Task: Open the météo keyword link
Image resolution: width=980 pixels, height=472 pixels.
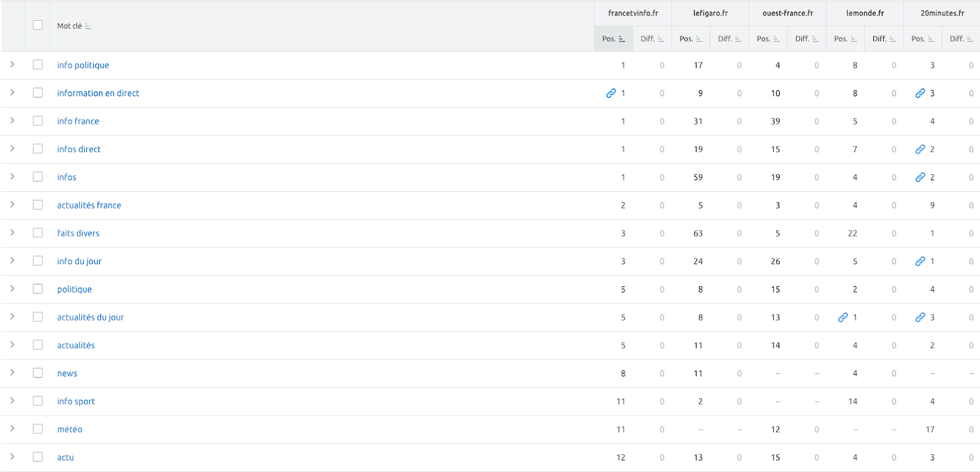Action: pos(70,430)
